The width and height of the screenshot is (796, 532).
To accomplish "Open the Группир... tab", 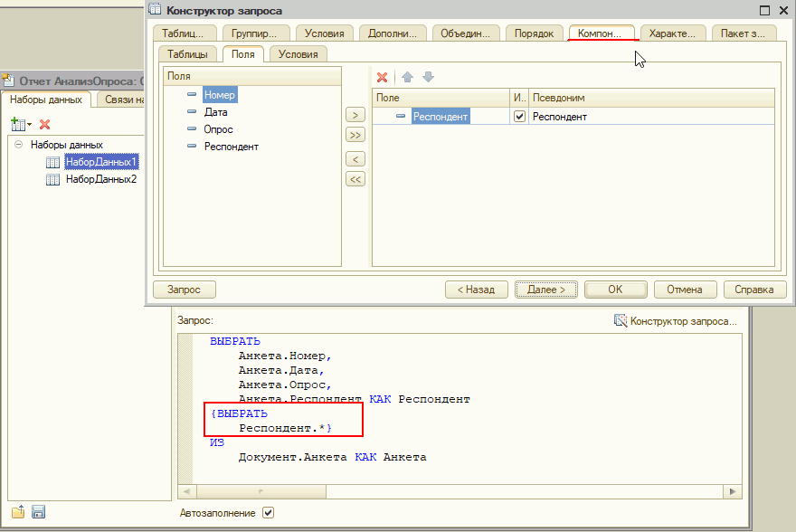I will (254, 33).
